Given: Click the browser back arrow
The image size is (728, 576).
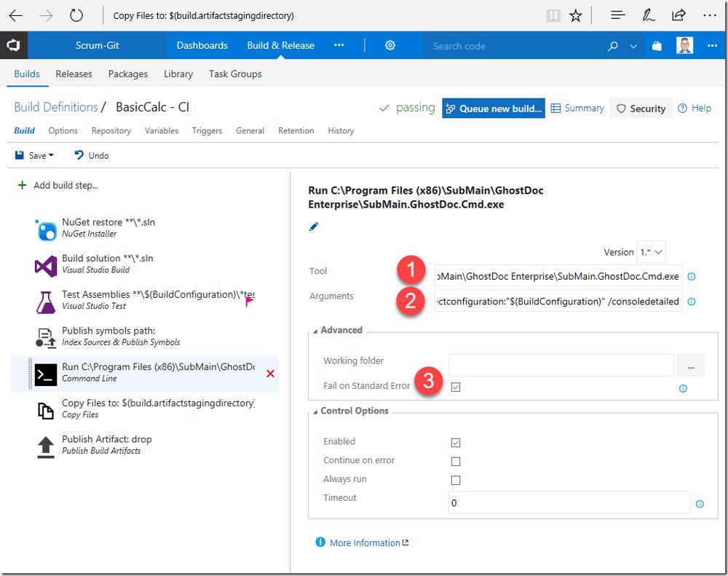Looking at the screenshot, I should (15, 16).
